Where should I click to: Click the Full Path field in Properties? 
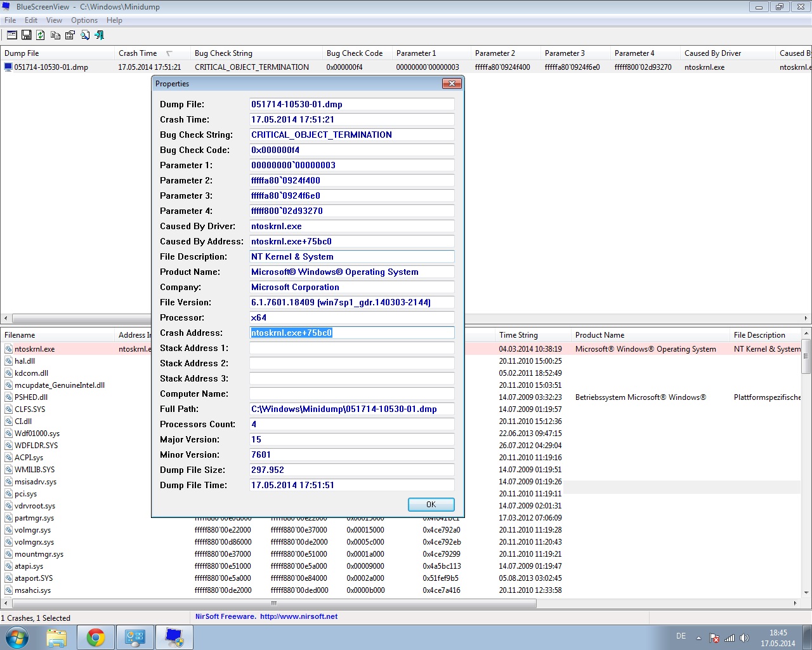click(x=352, y=409)
